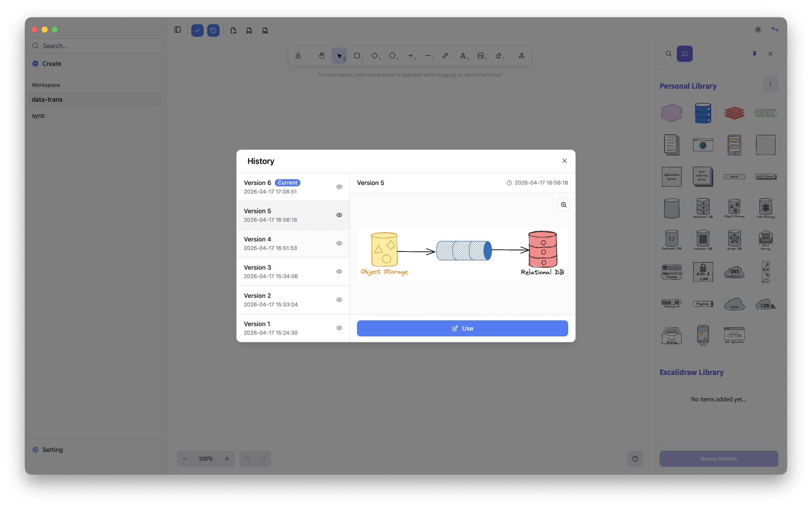Open the library book tab
The image size is (812, 508).
[685, 54]
